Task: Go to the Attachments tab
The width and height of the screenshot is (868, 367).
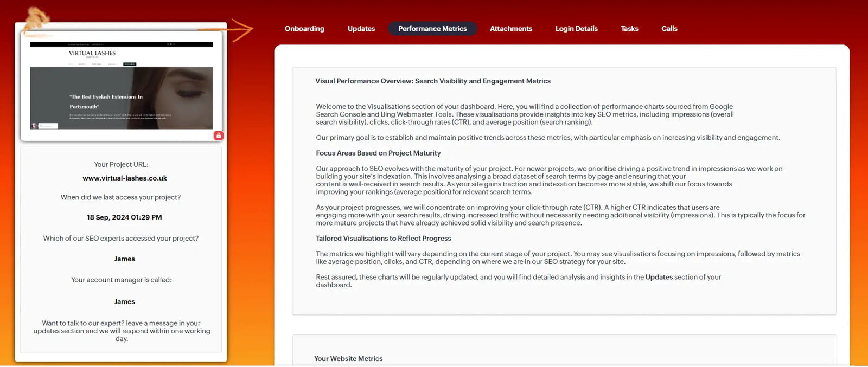Action: 511,29
